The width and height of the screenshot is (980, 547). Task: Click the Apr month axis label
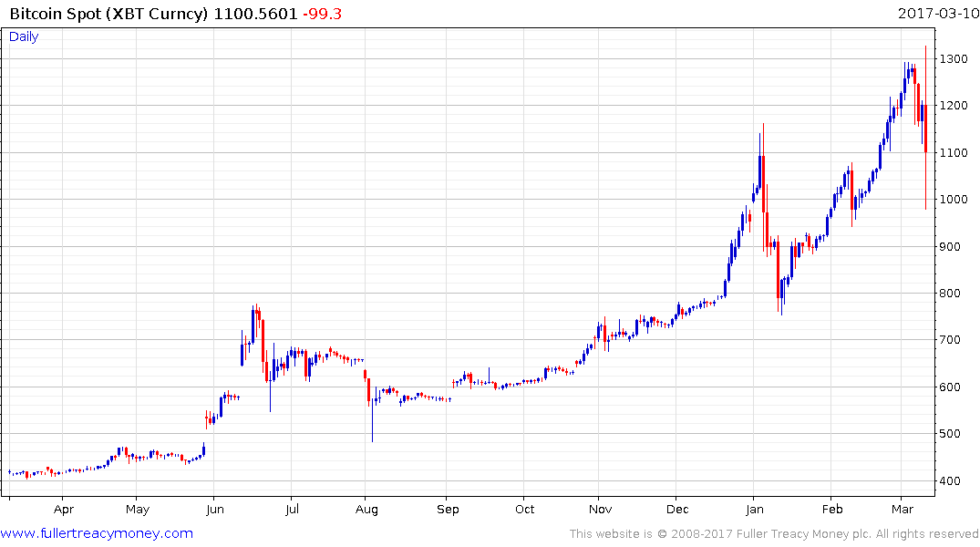tap(64, 510)
